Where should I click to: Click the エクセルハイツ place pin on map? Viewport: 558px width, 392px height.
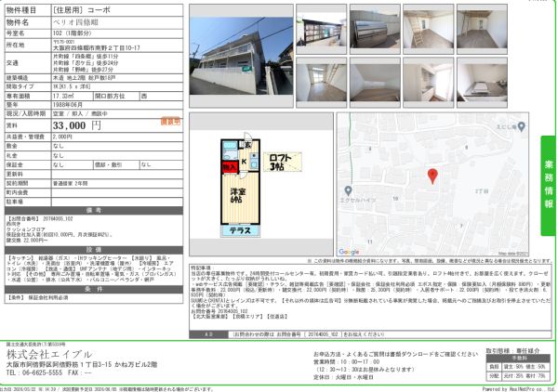[x=349, y=190]
